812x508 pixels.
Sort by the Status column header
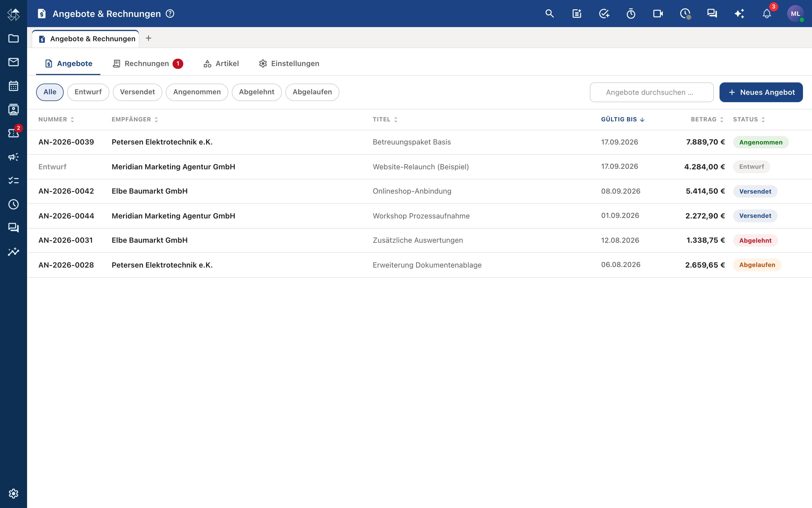[x=749, y=120]
